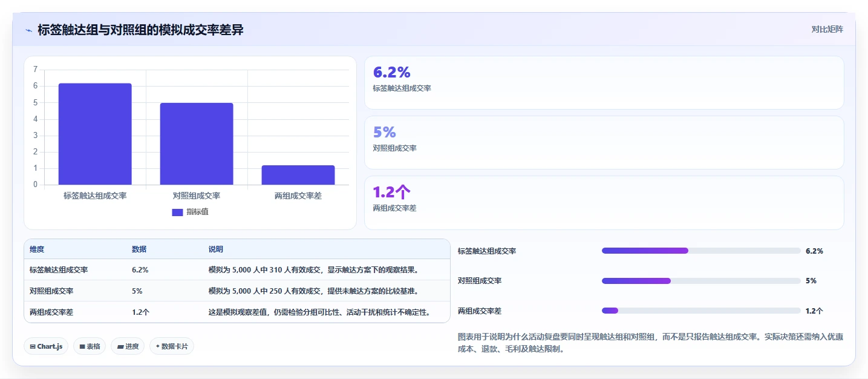Screen dimensions: 868x379
Task: Click the stat card caption 标签触达组成交率
Action: [402, 88]
